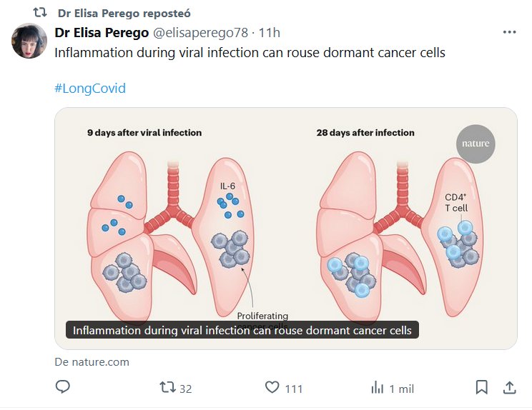Share the post via share icon

coord(510,387)
